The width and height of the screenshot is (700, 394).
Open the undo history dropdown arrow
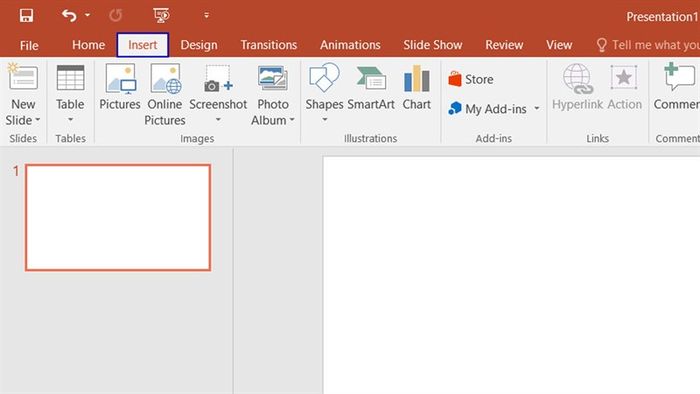click(88, 16)
